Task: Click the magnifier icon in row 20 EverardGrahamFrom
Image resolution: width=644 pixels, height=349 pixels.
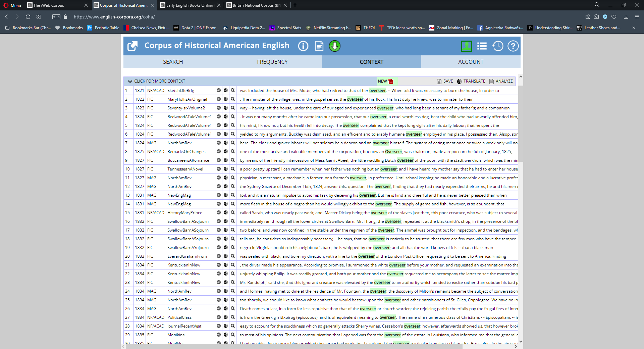Action: pyautogui.click(x=233, y=256)
